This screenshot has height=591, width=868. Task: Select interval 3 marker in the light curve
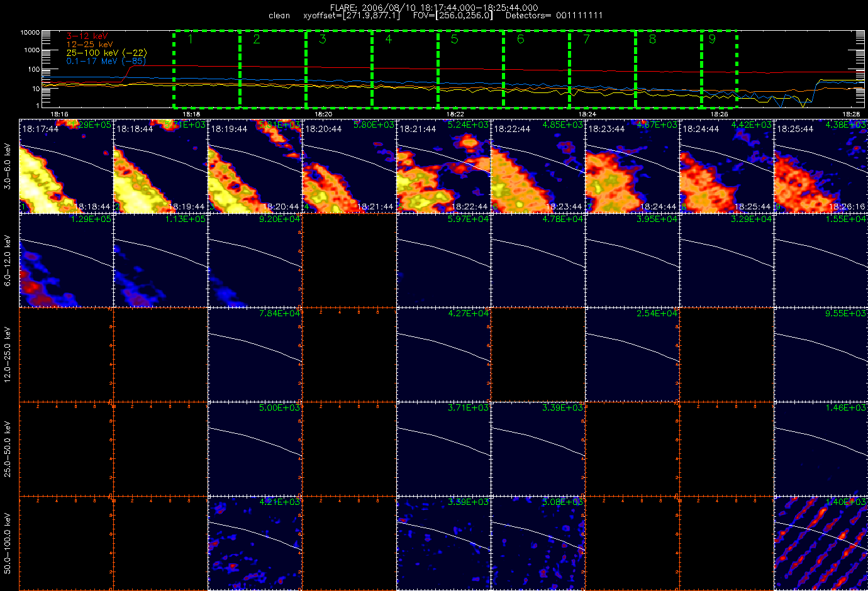(323, 39)
